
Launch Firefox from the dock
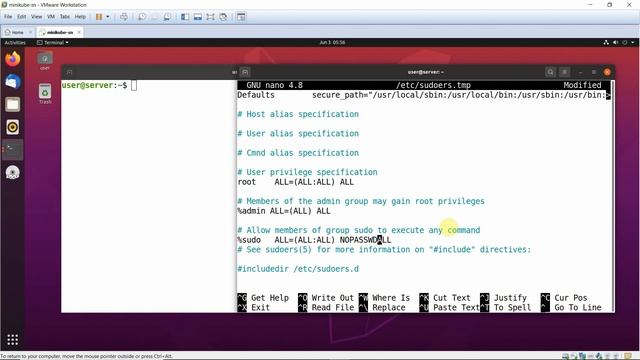(x=13, y=59)
